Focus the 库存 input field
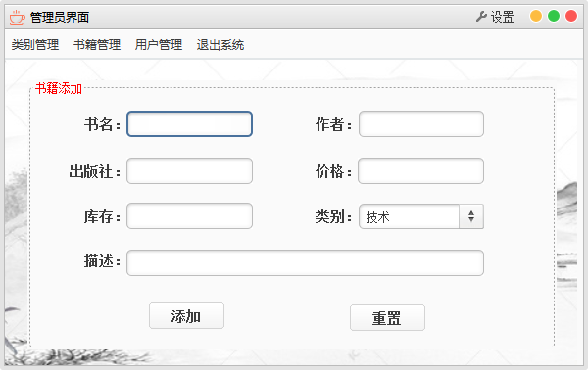This screenshot has height=370, width=588. click(x=189, y=215)
